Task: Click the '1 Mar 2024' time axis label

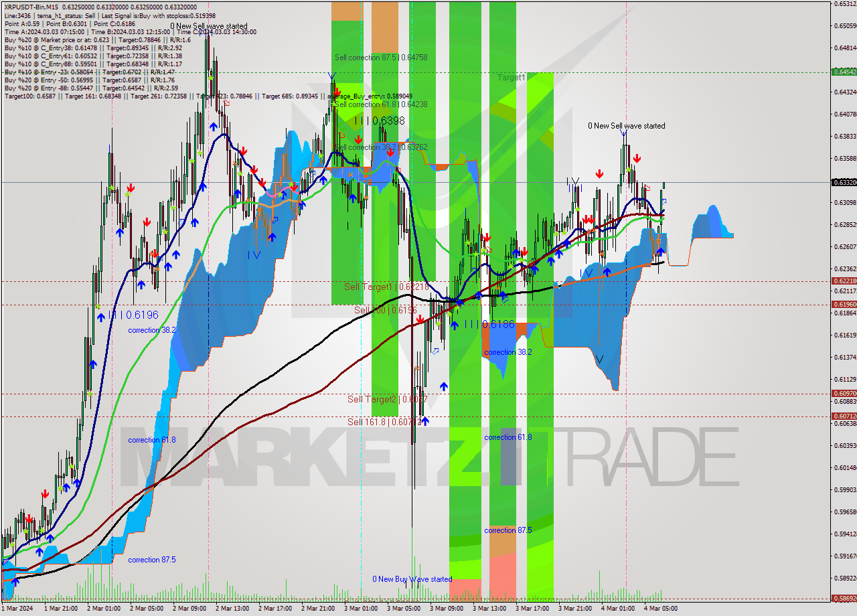Action: tap(16, 609)
